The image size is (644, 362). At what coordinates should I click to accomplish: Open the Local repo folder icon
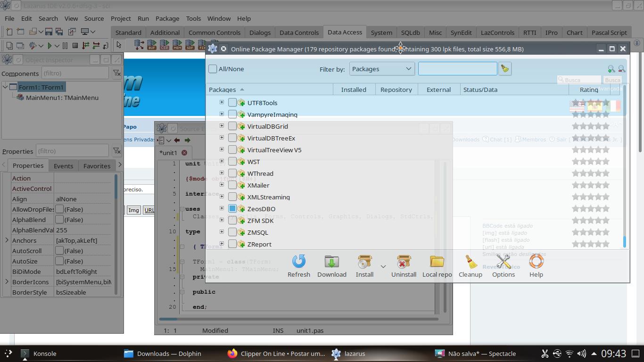pyautogui.click(x=437, y=262)
